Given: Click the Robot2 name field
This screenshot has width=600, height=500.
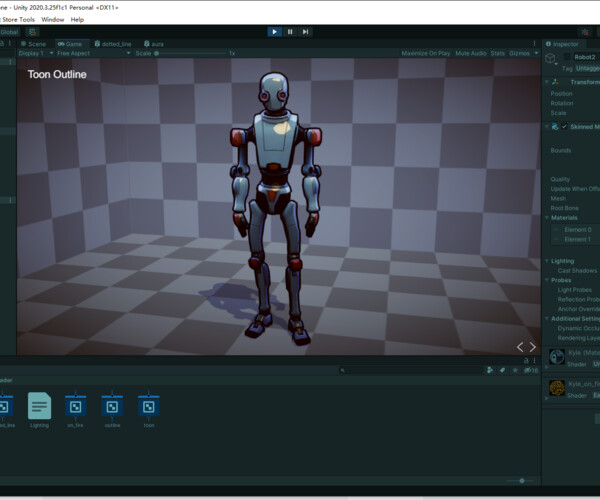Looking at the screenshot, I should coord(586,57).
